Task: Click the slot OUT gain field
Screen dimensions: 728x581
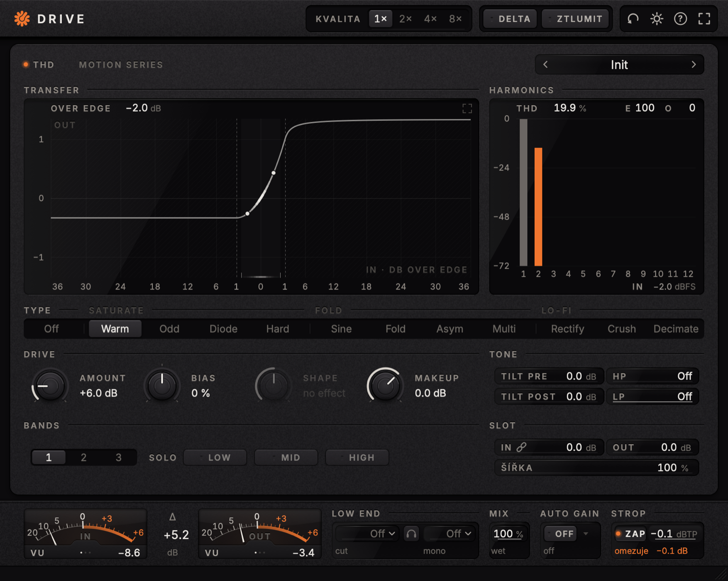Action: 652,447
